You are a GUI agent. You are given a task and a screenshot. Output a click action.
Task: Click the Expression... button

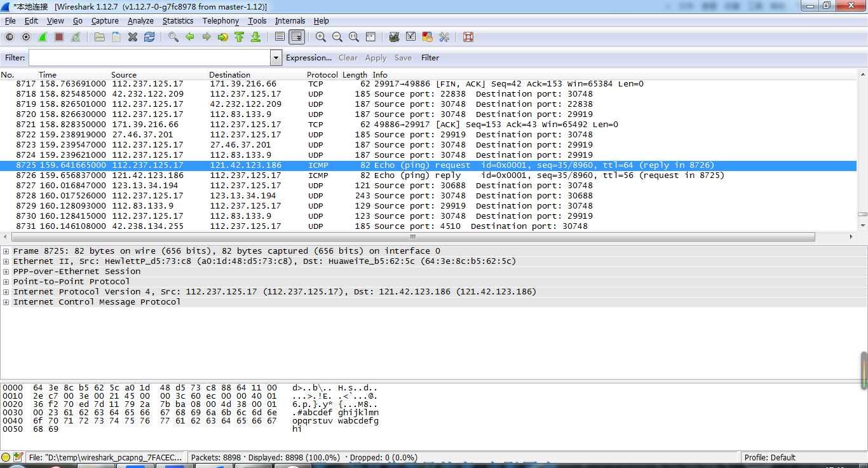(x=309, y=58)
